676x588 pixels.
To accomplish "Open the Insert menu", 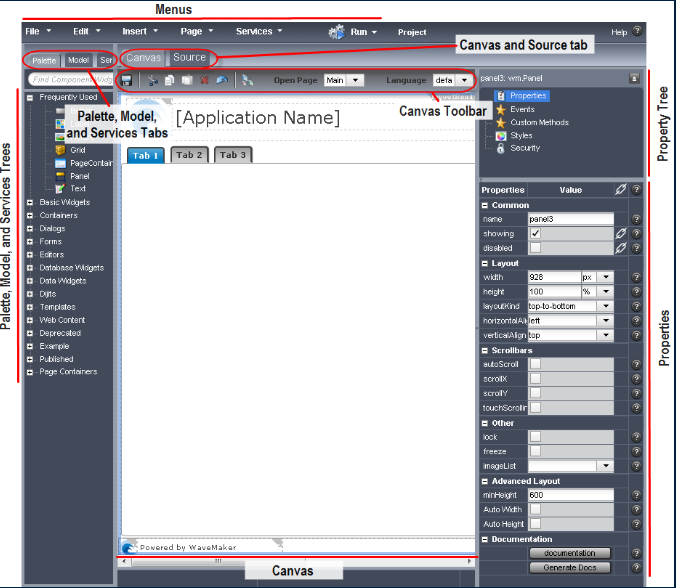I will 139,32.
